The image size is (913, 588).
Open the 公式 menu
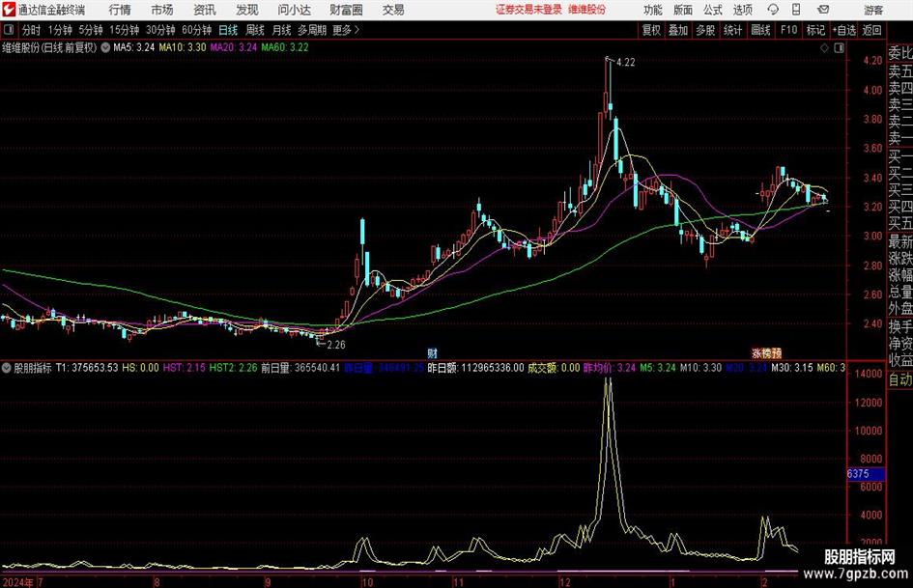[713, 10]
